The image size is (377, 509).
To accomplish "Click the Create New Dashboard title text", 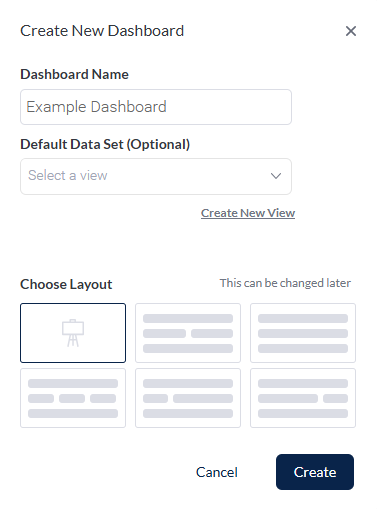I will tap(102, 31).
